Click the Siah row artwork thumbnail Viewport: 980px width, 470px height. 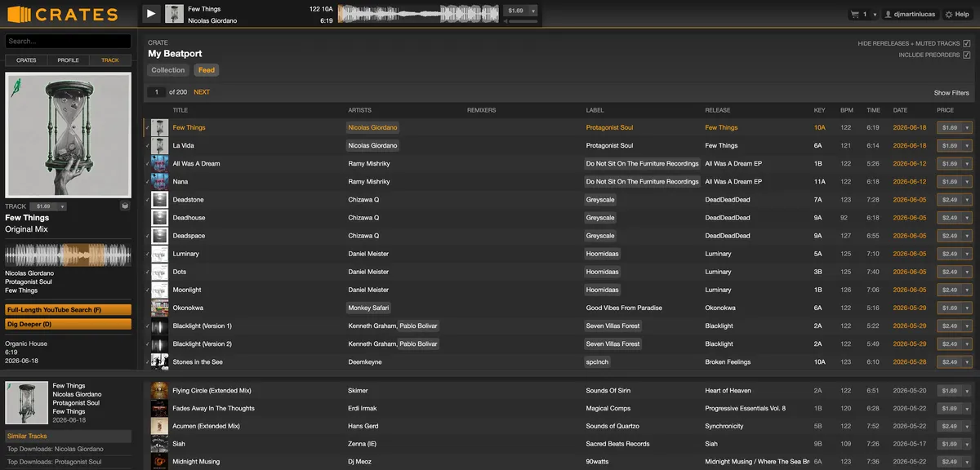pyautogui.click(x=159, y=444)
